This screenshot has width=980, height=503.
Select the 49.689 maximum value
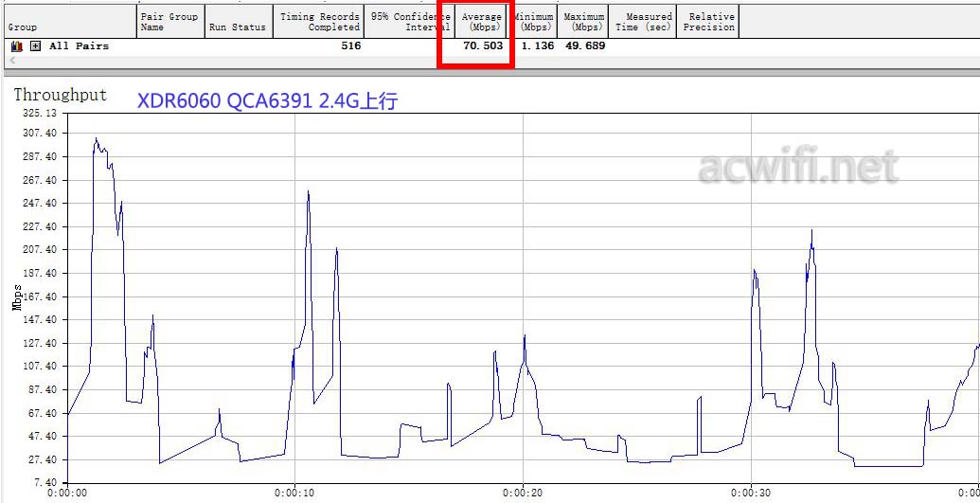tap(585, 45)
